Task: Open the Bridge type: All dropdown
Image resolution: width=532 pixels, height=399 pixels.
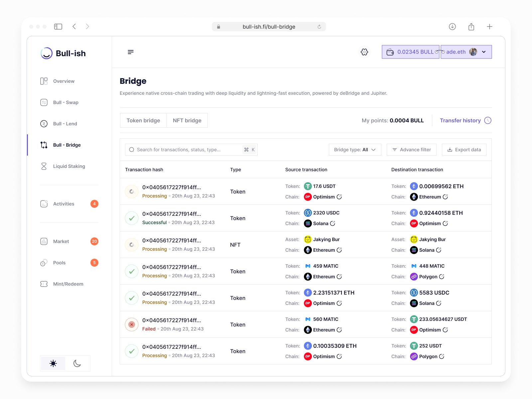Action: pos(355,150)
